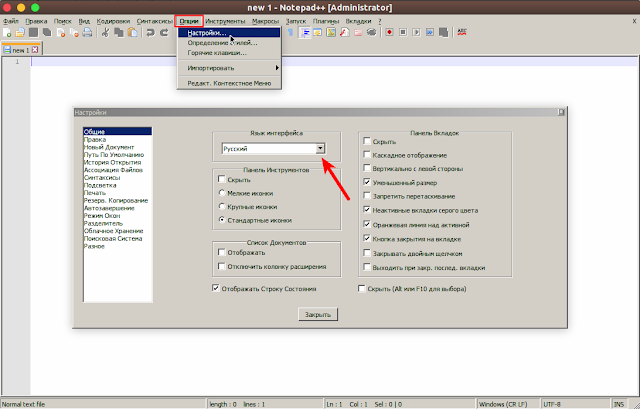The height and width of the screenshot is (409, 640).
Task: Select the Стандартные иконки radio button
Action: pos(222,220)
